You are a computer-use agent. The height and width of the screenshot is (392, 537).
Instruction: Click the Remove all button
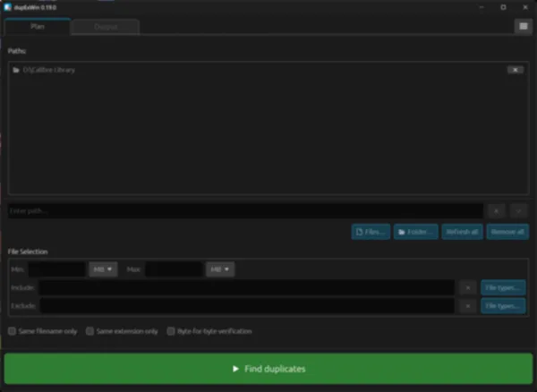tap(507, 232)
